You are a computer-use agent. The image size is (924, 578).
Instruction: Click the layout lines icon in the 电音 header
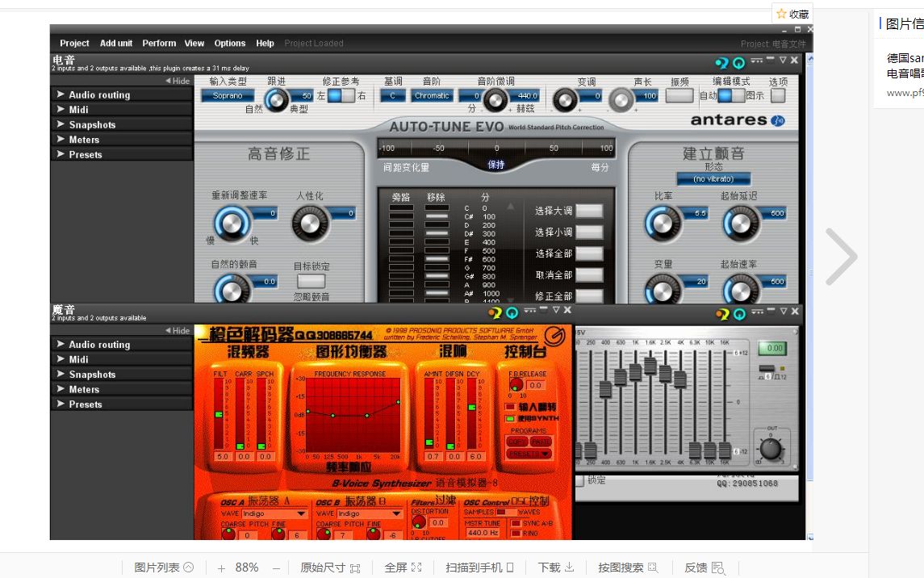757,60
